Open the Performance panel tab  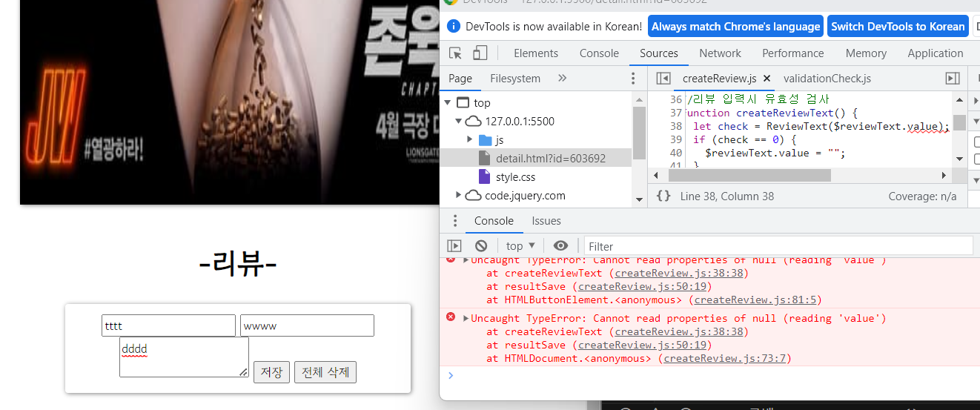point(793,53)
